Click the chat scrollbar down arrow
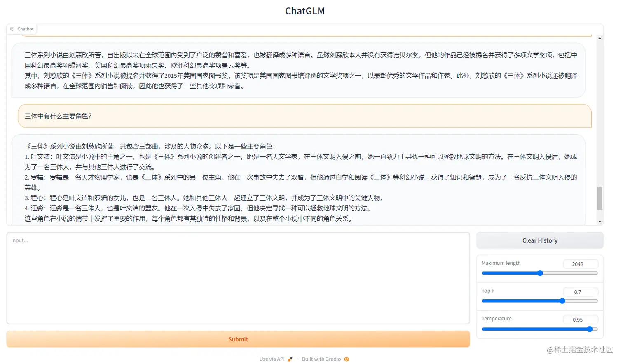The image size is (623, 364). click(x=600, y=222)
